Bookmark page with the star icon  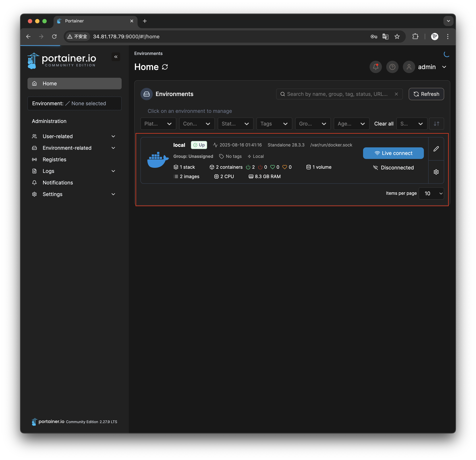pyautogui.click(x=397, y=36)
